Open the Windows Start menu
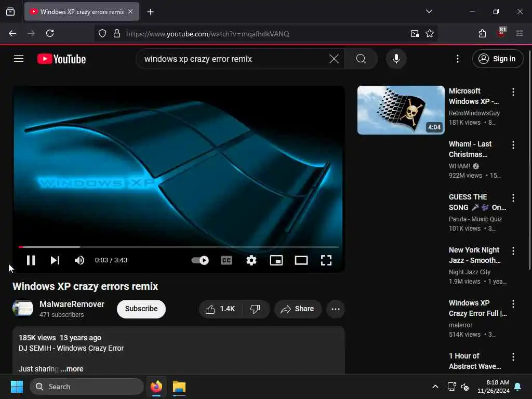 (x=17, y=387)
